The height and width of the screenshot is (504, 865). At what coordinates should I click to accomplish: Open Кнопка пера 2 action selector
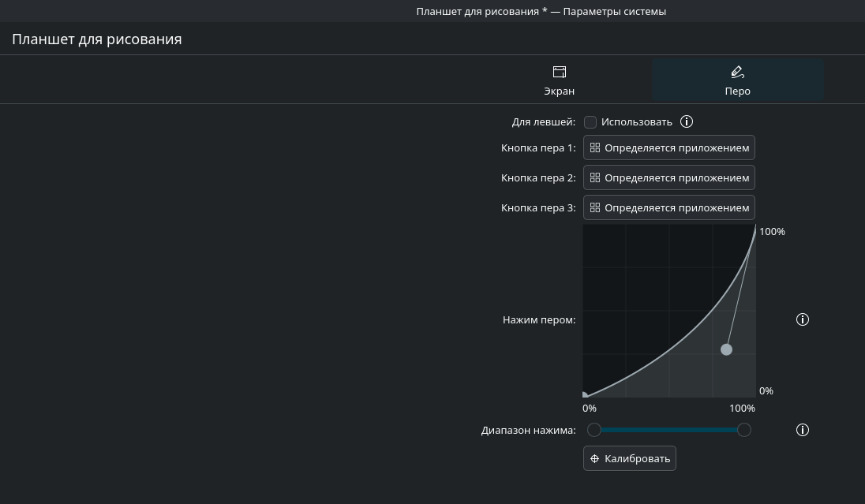pos(668,177)
